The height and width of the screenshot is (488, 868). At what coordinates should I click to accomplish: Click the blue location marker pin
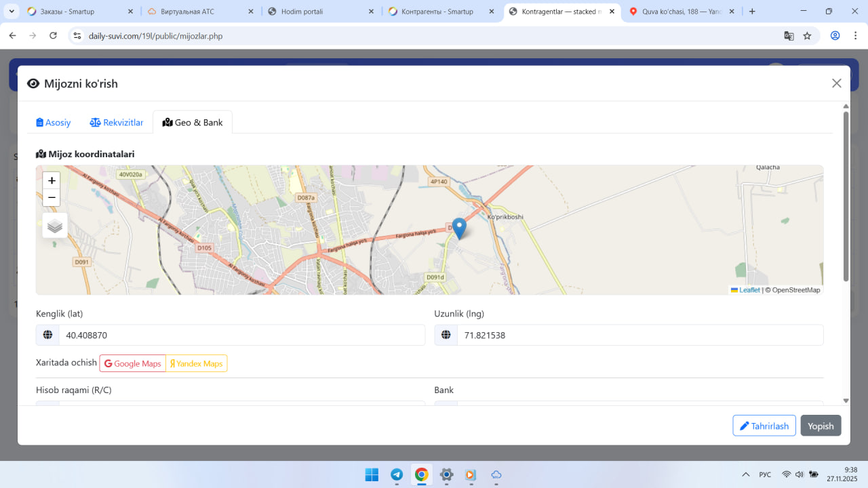[x=459, y=228]
